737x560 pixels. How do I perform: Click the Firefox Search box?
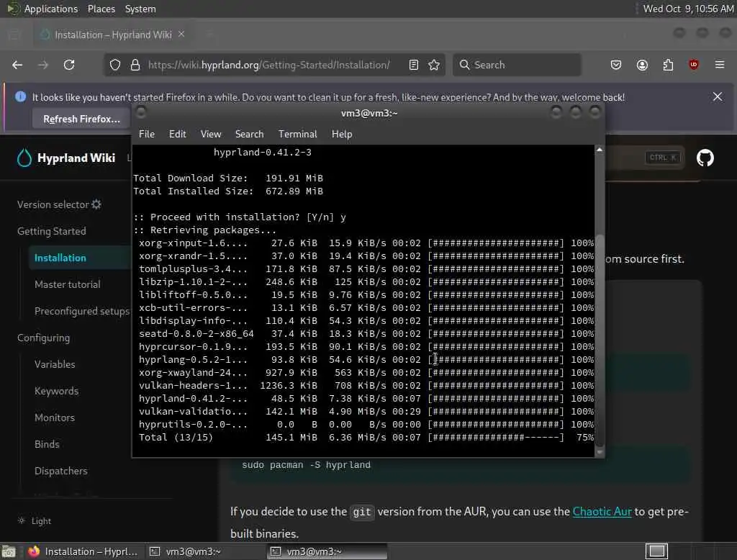point(517,65)
